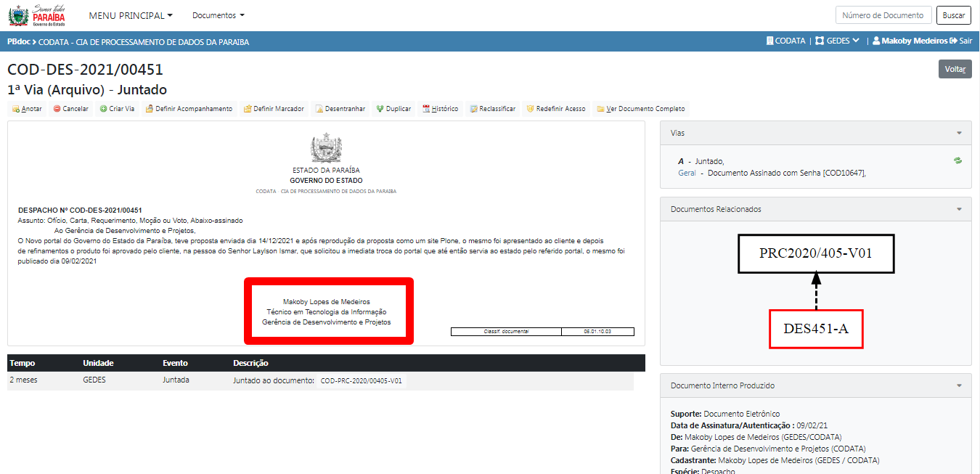Open the Histórico calendar icon

coord(426,109)
